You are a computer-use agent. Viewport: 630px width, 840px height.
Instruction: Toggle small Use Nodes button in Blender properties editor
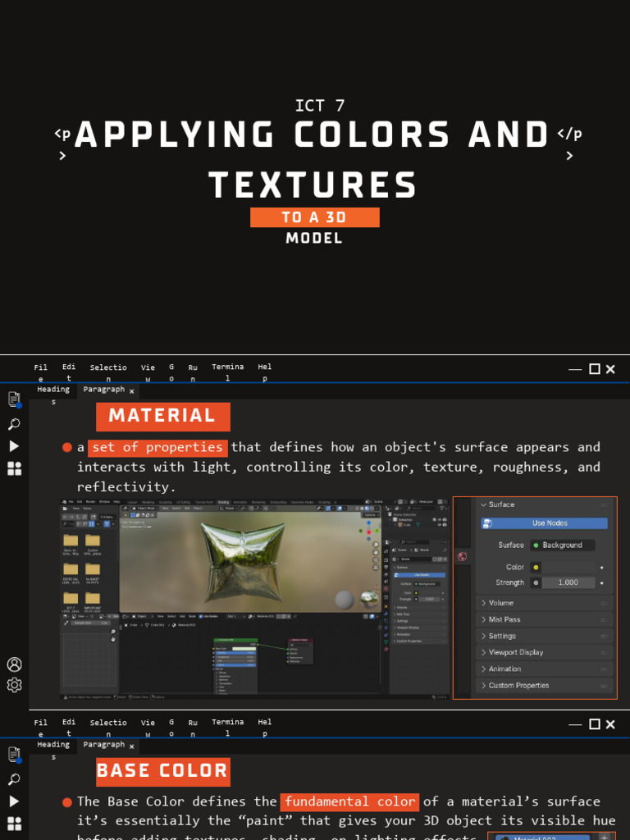click(x=421, y=575)
